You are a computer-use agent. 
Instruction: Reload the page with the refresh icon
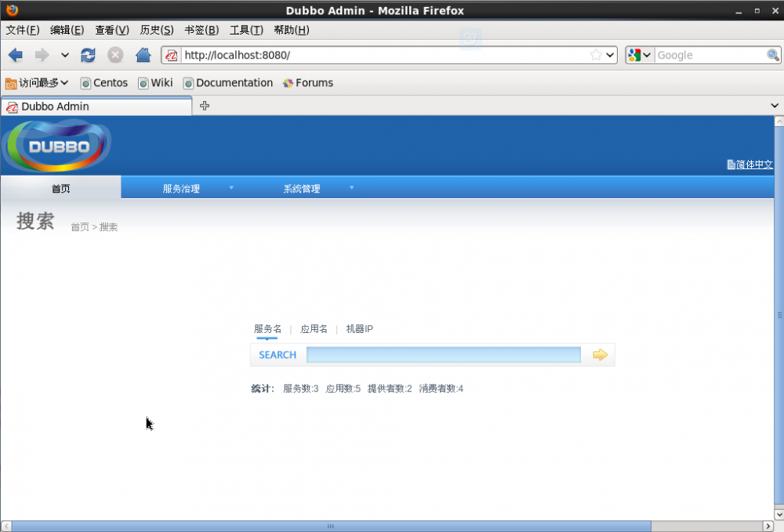[x=88, y=55]
